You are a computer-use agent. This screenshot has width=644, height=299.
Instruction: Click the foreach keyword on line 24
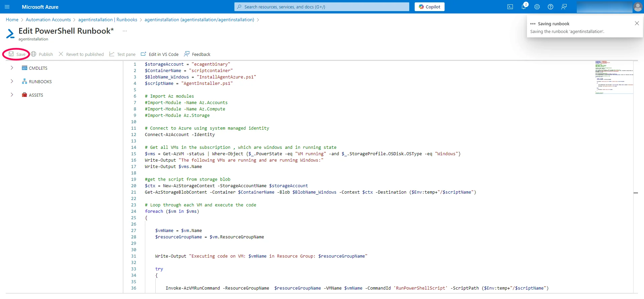point(154,211)
